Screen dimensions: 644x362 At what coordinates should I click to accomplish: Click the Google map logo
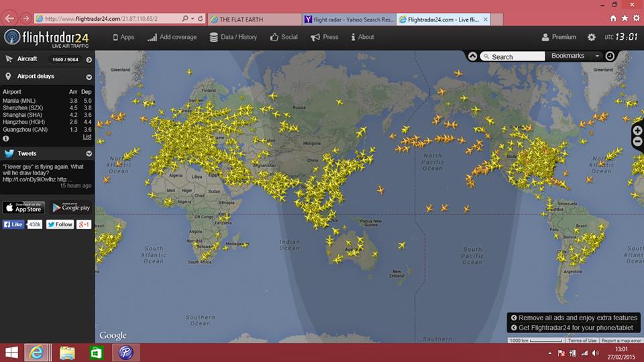click(x=113, y=335)
